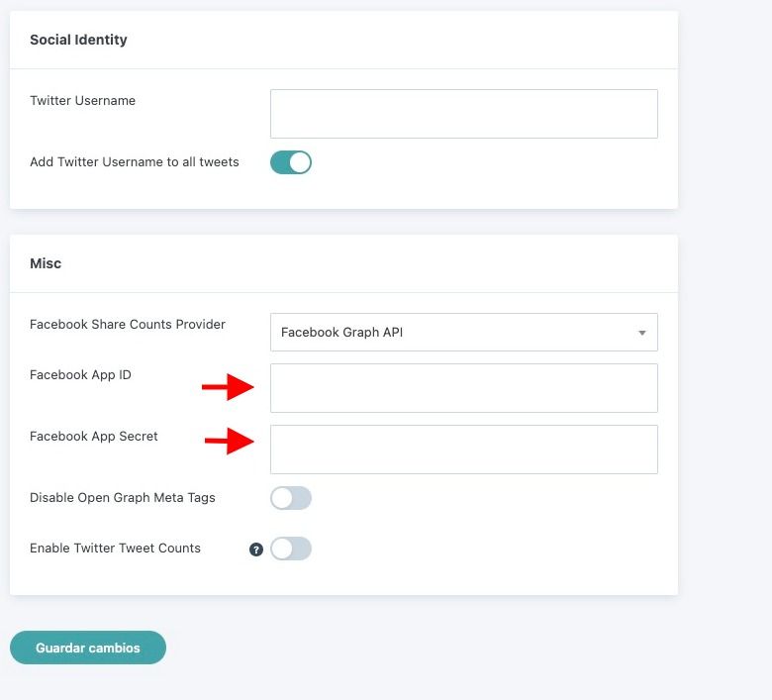Focus the Twitter Username text field

(464, 114)
